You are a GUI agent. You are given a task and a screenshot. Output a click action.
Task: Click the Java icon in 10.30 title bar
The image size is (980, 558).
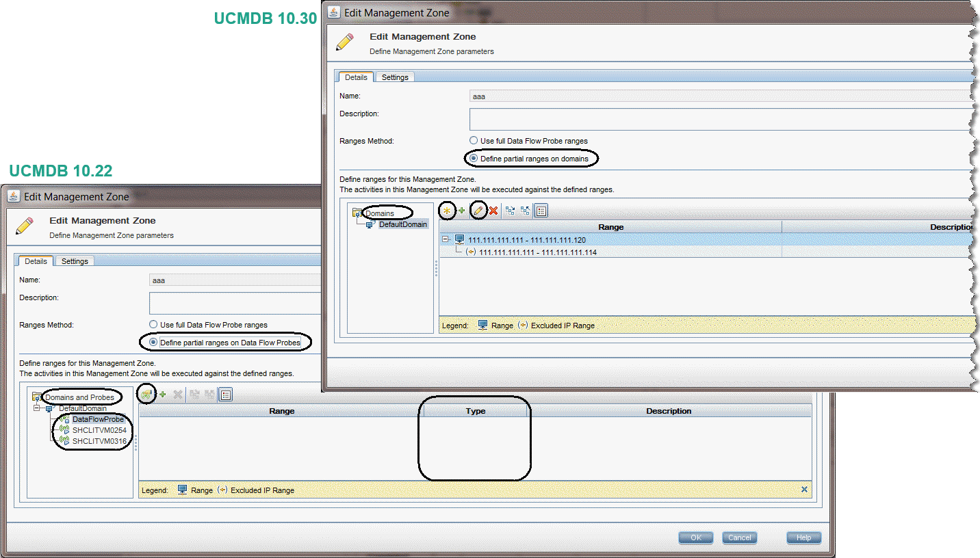click(x=333, y=12)
